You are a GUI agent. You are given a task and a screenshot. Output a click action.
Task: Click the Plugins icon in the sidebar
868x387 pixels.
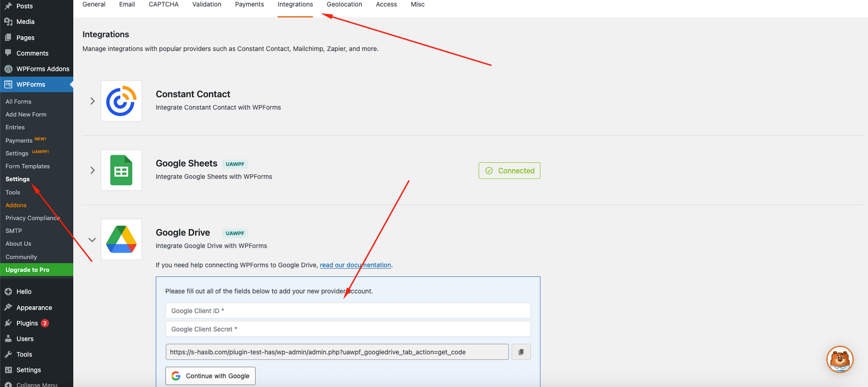[8, 323]
